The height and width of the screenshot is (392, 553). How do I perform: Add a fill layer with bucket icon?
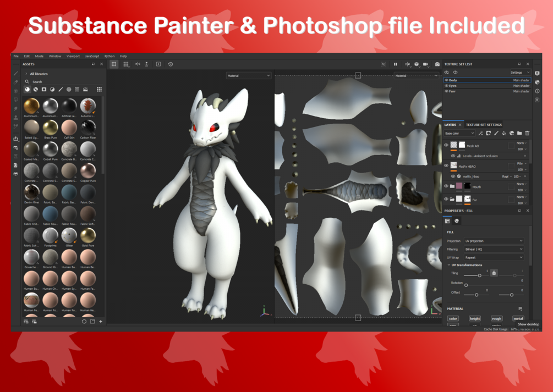[x=504, y=133]
